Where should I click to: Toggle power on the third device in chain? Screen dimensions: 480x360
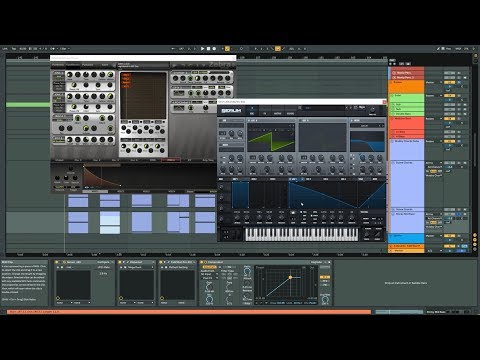click(x=161, y=262)
